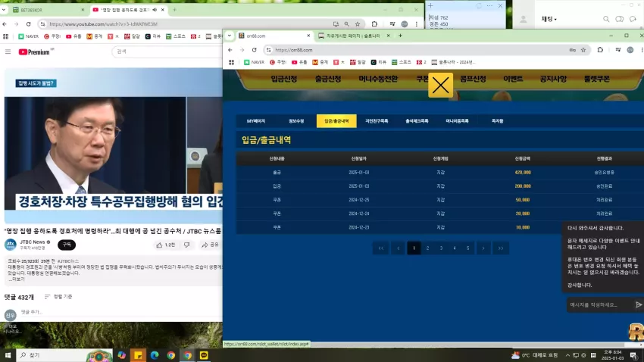
Task: Subscribe with the 구독 button
Action: click(x=67, y=245)
